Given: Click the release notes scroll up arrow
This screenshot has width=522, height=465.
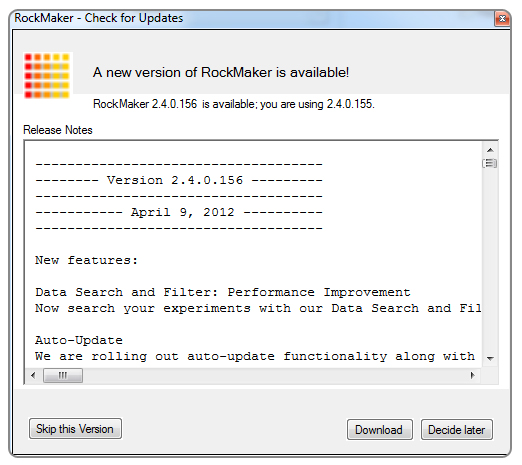Looking at the screenshot, I should [490, 150].
